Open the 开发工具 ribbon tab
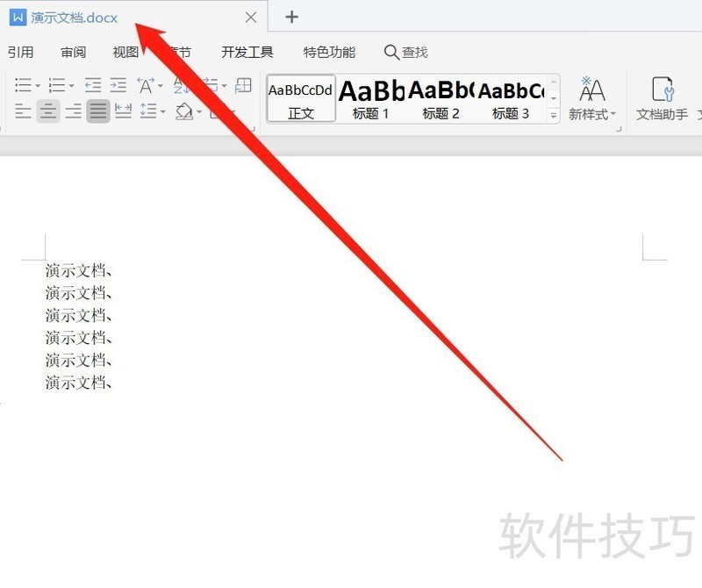Viewport: 702px width, 588px height. pos(247,53)
